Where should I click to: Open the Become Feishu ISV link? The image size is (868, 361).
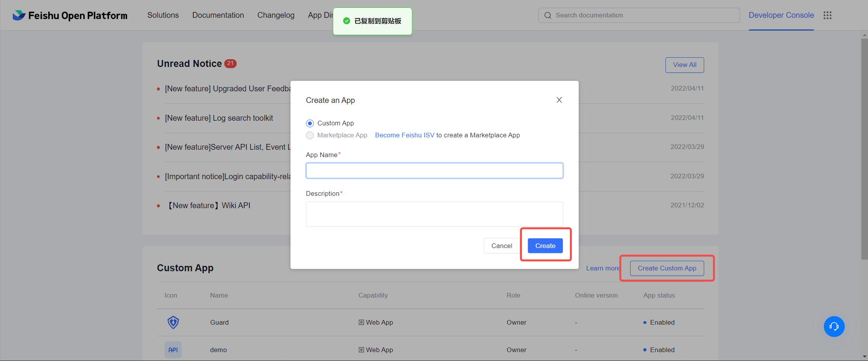click(x=404, y=135)
